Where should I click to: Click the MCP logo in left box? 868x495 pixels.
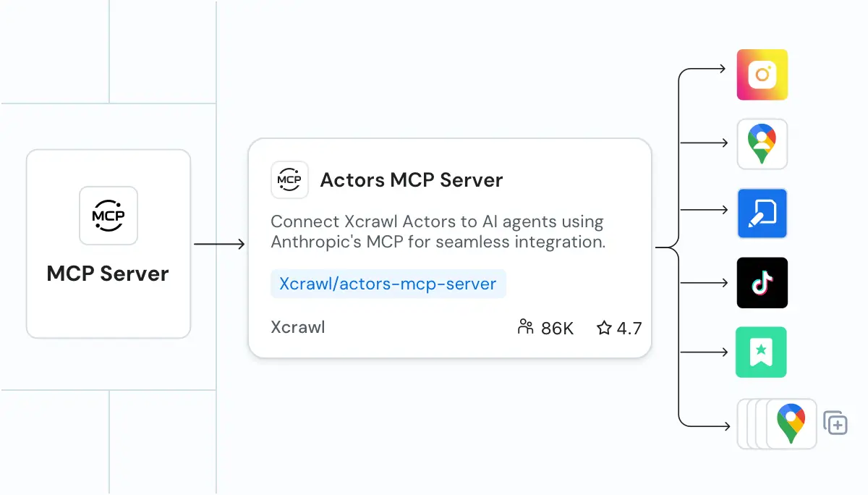point(108,216)
